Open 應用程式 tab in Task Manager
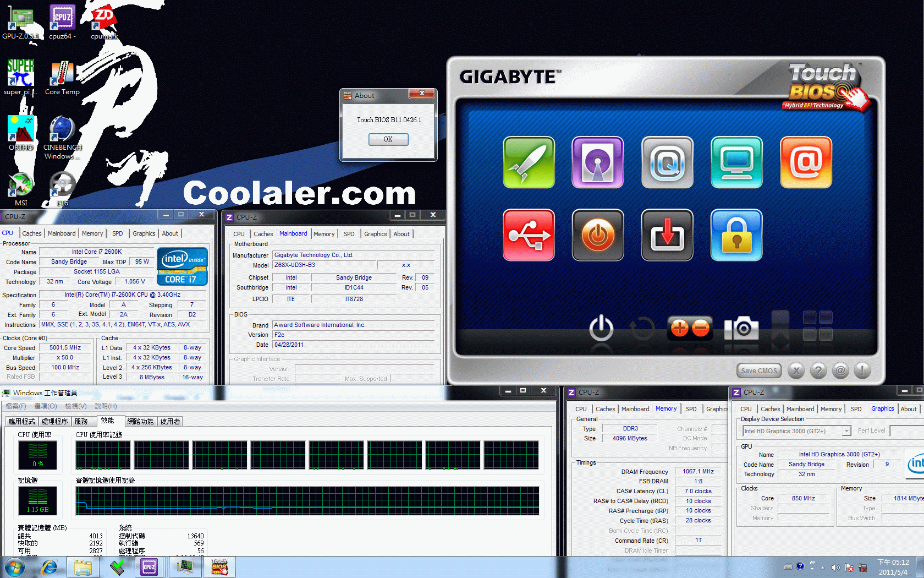This screenshot has height=578, width=924. click(22, 422)
